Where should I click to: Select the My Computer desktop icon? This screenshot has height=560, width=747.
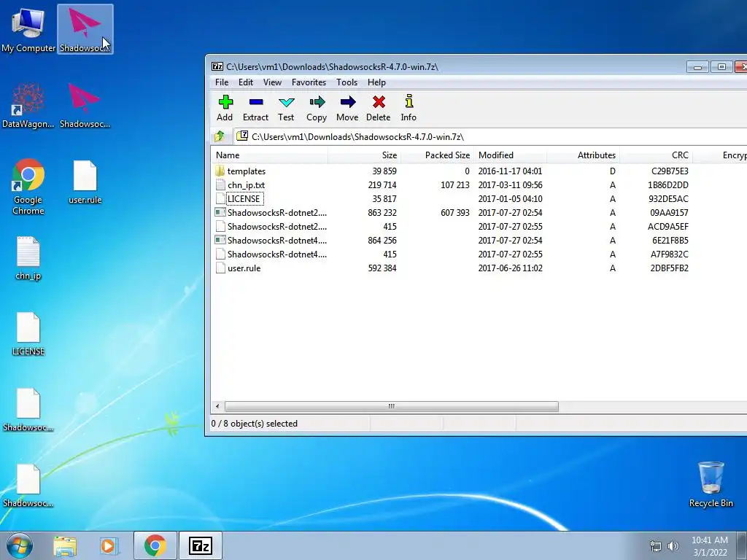click(28, 29)
